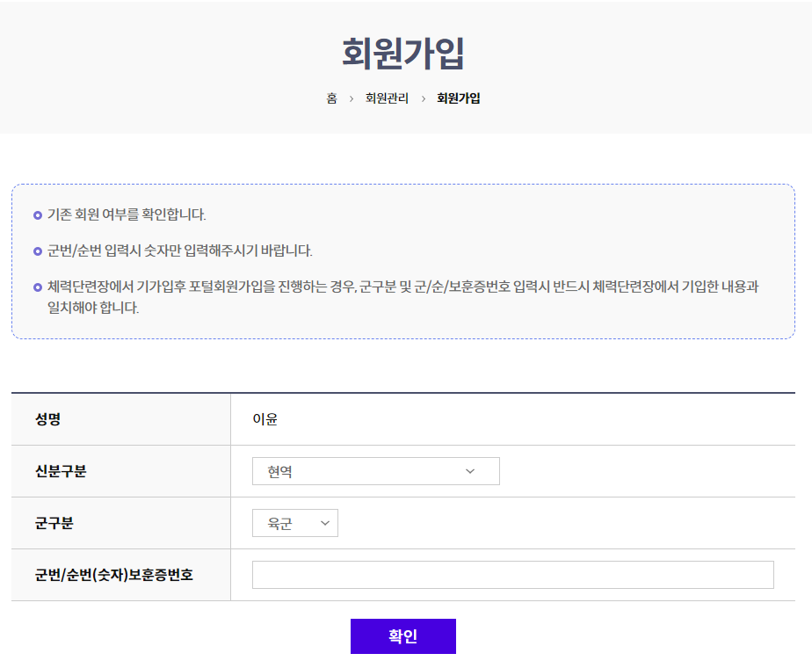Click the 군번/순번(숫자)보훈증번호 label
812x668 pixels.
114,575
